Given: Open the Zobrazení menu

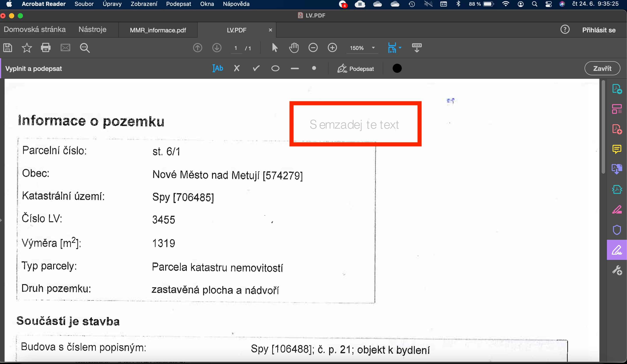Looking at the screenshot, I should point(144,4).
